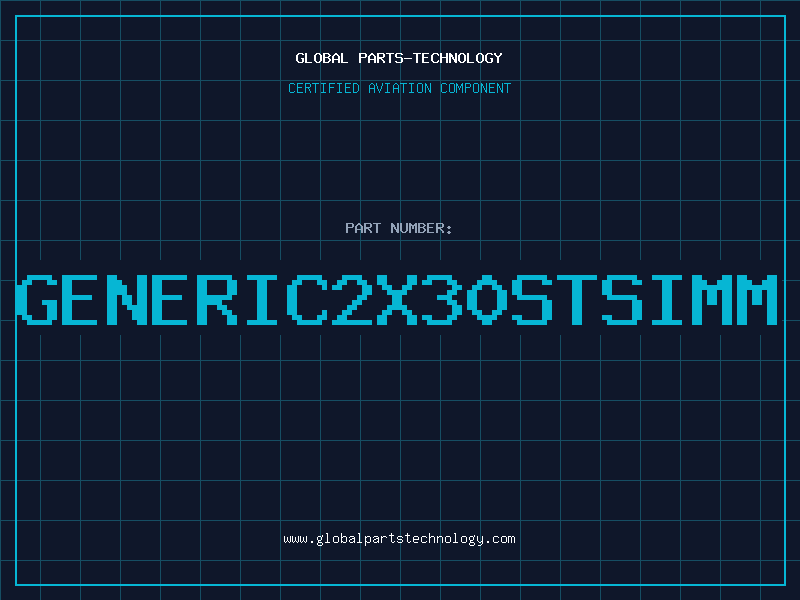Select the CERTIFIED AVIATION COMPONENT subtitle
Image resolution: width=800 pixels, height=600 pixels.
coord(399,88)
